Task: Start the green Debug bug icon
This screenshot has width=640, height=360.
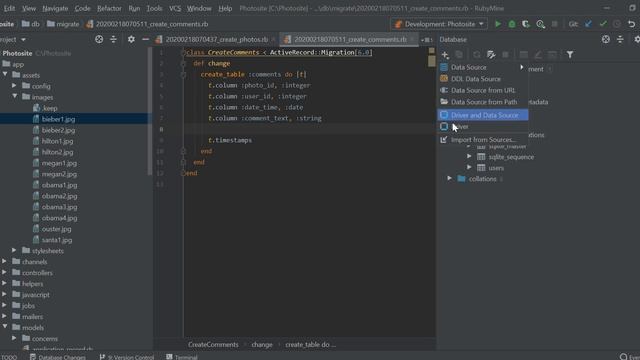Action: tap(511, 24)
